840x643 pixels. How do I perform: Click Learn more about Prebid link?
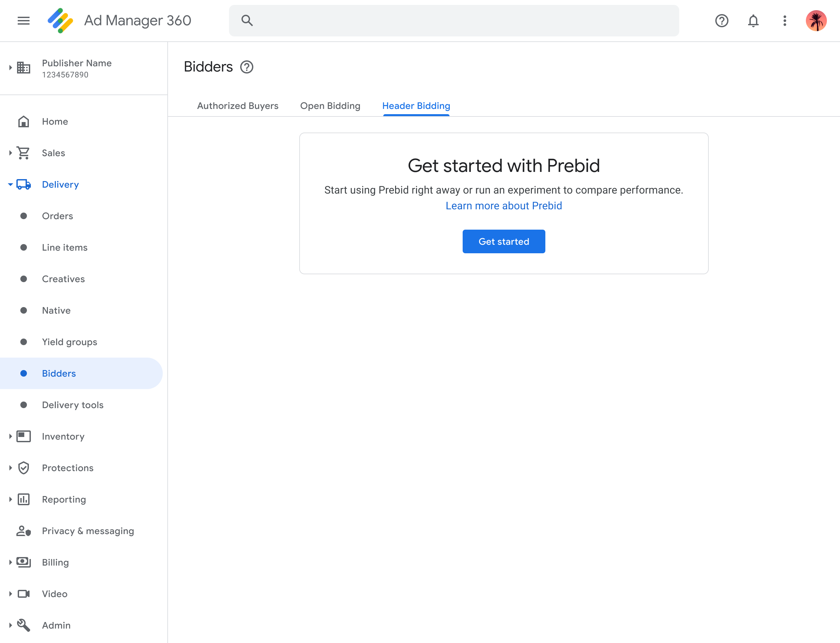coord(504,205)
